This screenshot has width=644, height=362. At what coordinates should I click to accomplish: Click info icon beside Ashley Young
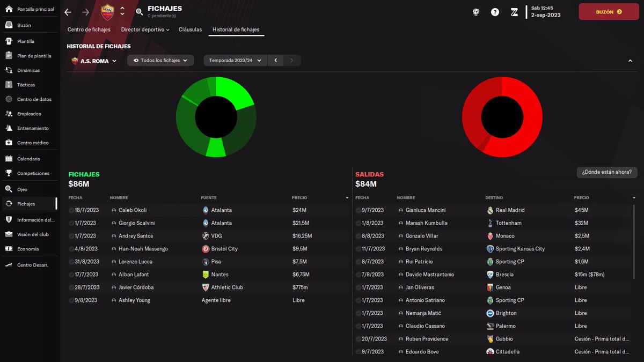point(114,300)
